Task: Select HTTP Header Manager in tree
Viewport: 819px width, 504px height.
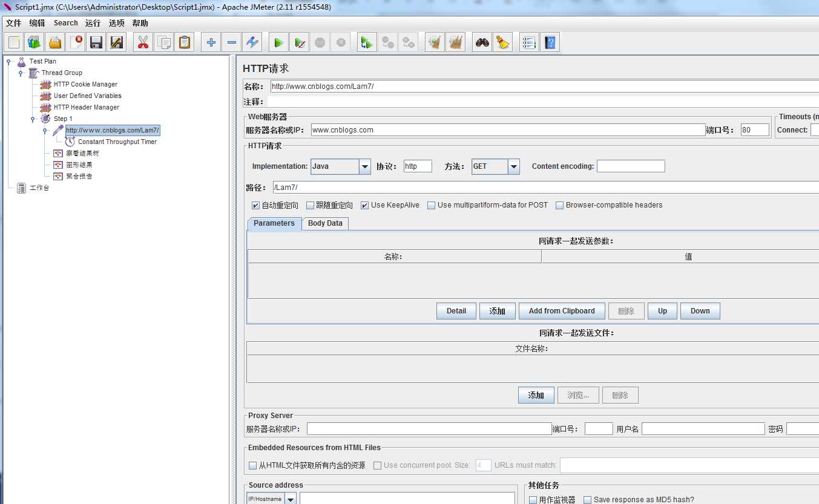Action: 86,107
